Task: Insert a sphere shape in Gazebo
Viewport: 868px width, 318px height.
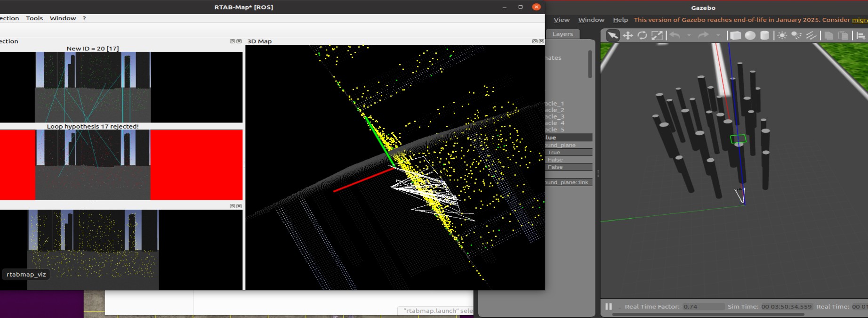Action: click(x=750, y=35)
